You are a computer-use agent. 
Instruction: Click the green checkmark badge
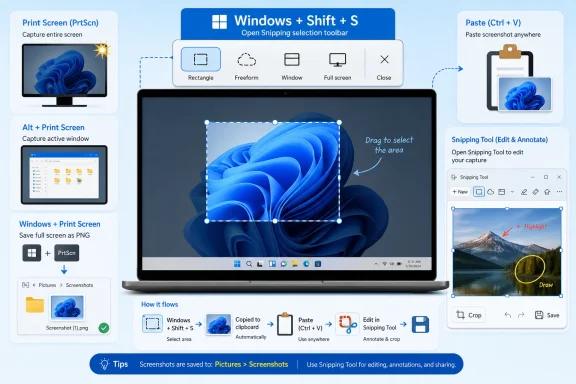(104, 328)
